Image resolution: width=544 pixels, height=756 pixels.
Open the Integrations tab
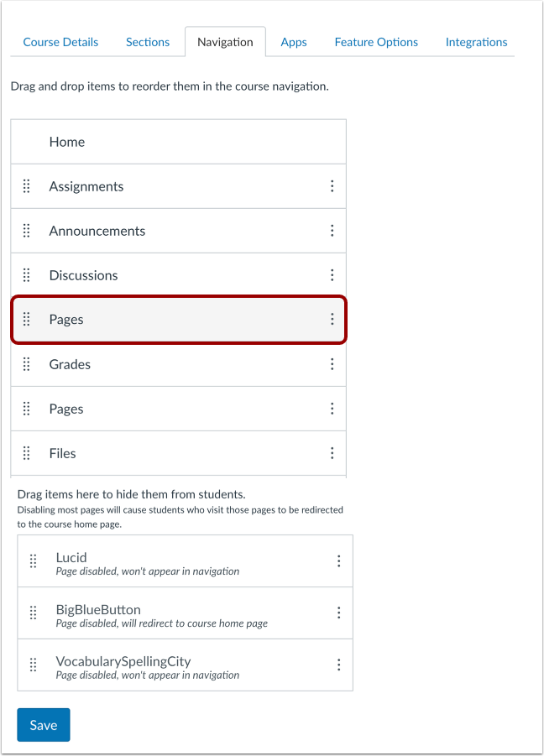point(476,41)
